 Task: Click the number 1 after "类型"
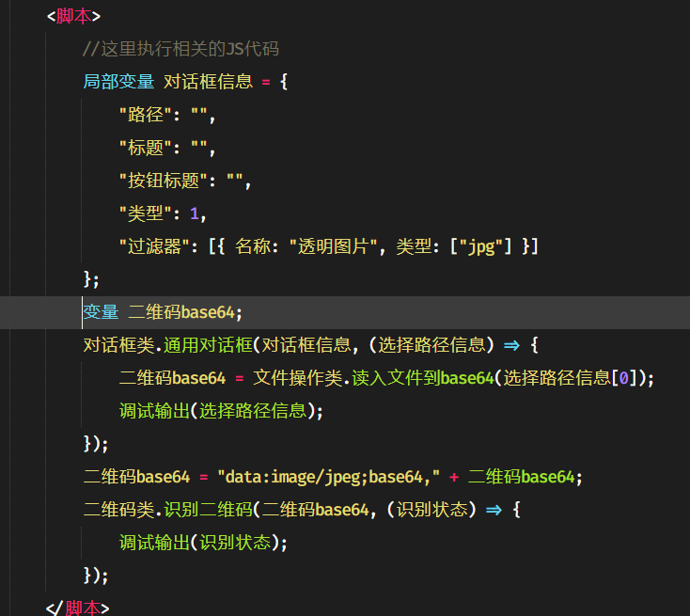point(194,213)
